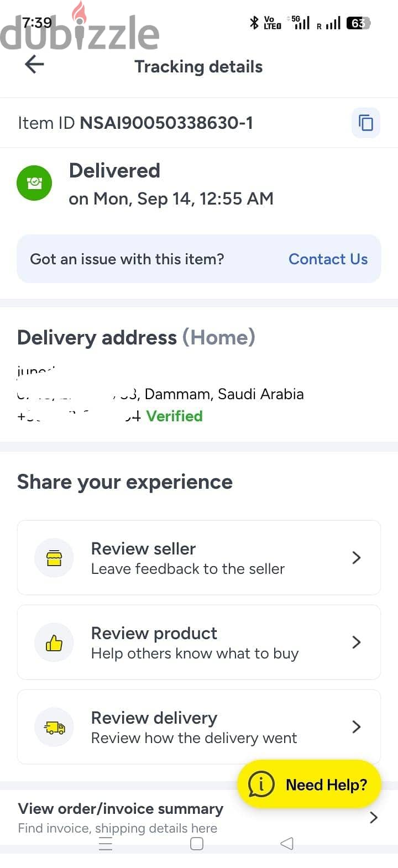Screen dimensions: 398x868
Task: Open order/invoice summary chevron
Action: click(374, 818)
